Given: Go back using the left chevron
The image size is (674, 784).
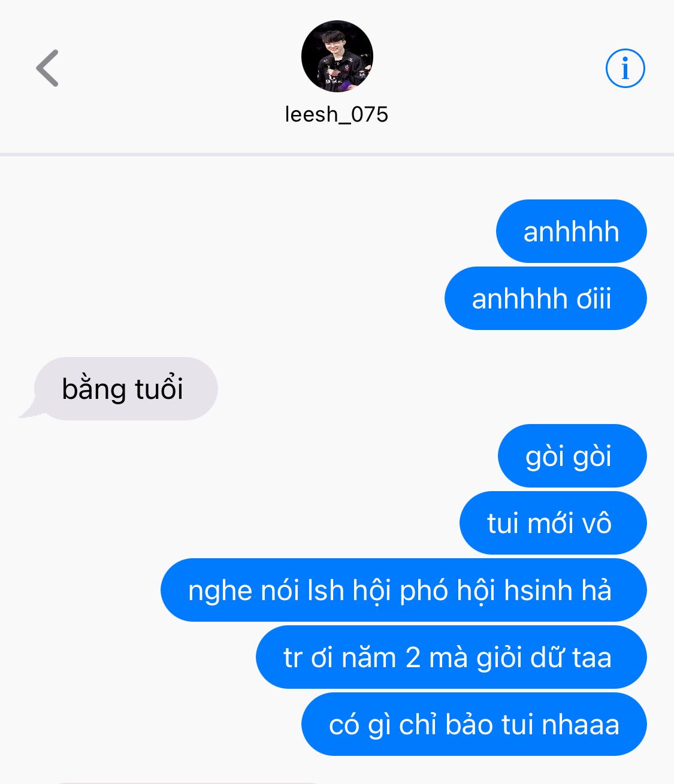Looking at the screenshot, I should (47, 68).
